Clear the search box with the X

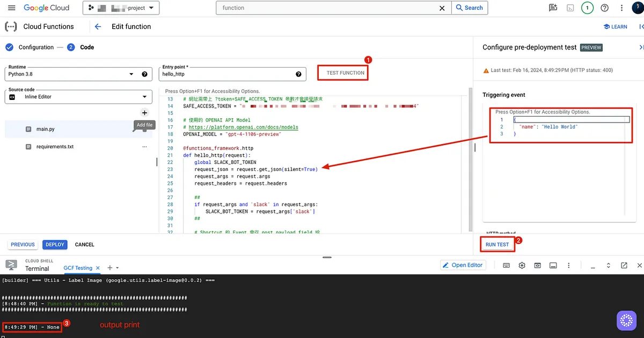442,8
